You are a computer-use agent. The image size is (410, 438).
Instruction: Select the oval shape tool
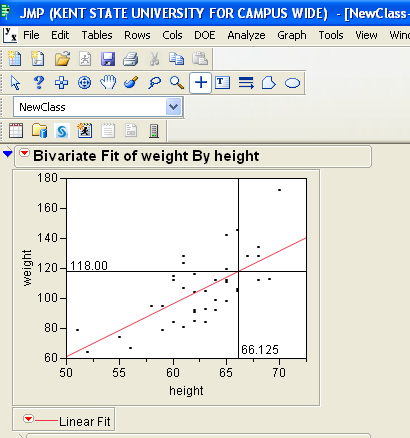292,83
